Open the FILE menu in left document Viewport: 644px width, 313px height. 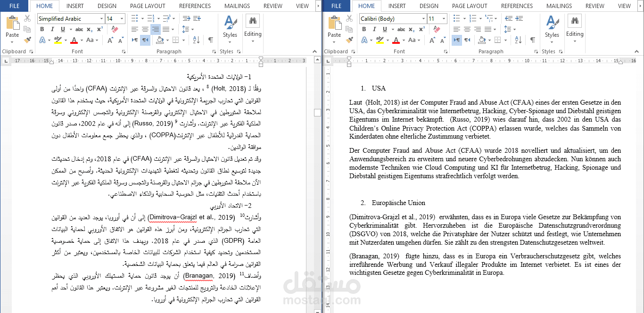tap(14, 6)
